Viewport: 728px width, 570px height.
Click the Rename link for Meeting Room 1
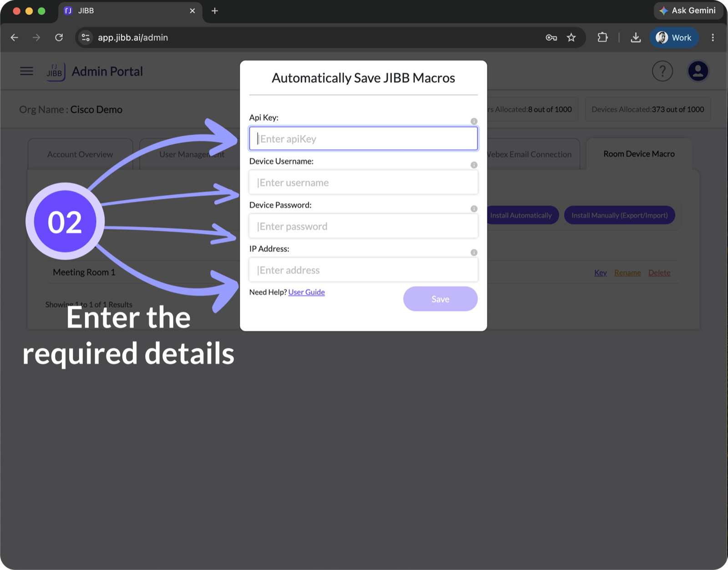click(x=627, y=272)
